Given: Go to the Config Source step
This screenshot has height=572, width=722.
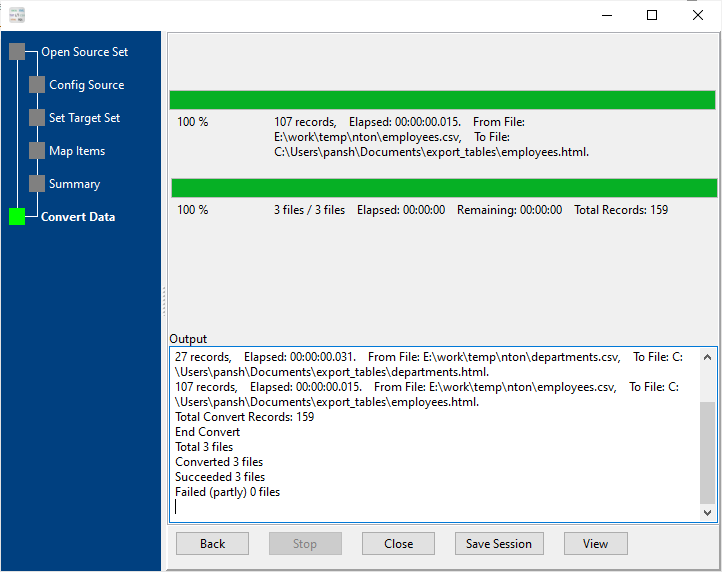Looking at the screenshot, I should (86, 85).
